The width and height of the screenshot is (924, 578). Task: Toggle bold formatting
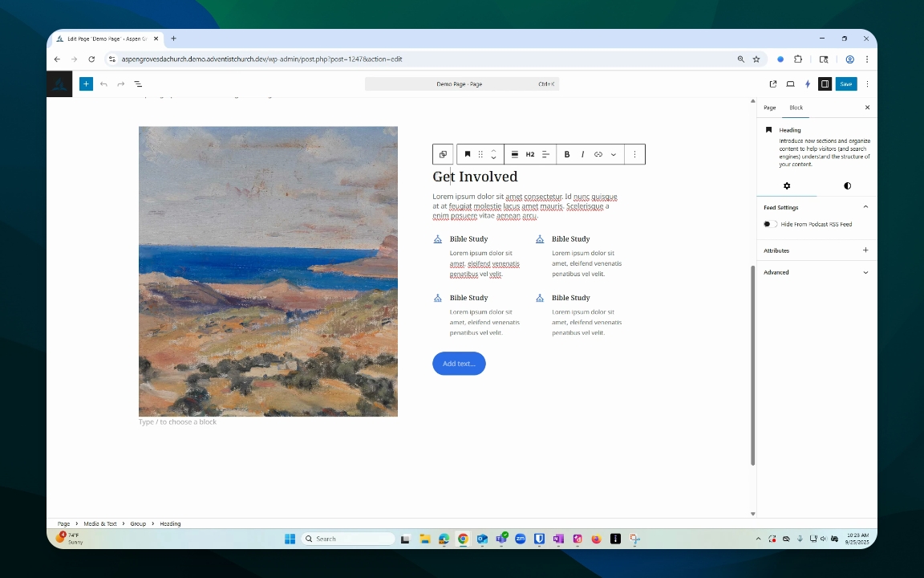point(567,154)
